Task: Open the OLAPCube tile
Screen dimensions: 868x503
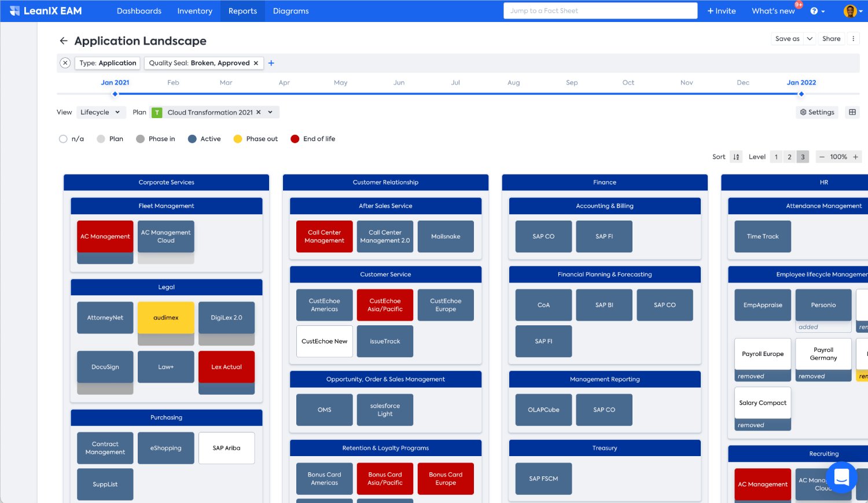Action: 543,410
